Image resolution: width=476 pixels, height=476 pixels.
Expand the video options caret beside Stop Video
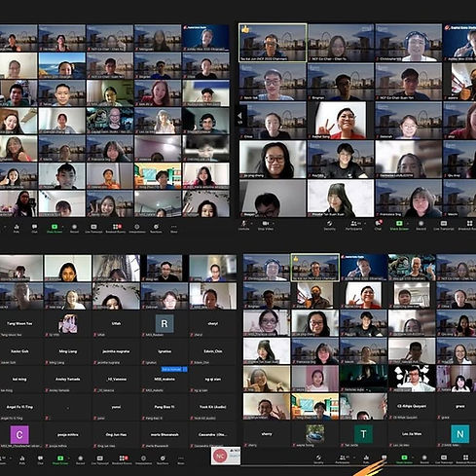[x=274, y=223]
